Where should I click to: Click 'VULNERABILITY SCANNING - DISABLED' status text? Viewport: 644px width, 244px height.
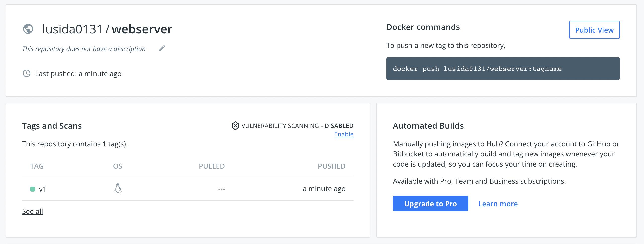tap(297, 126)
